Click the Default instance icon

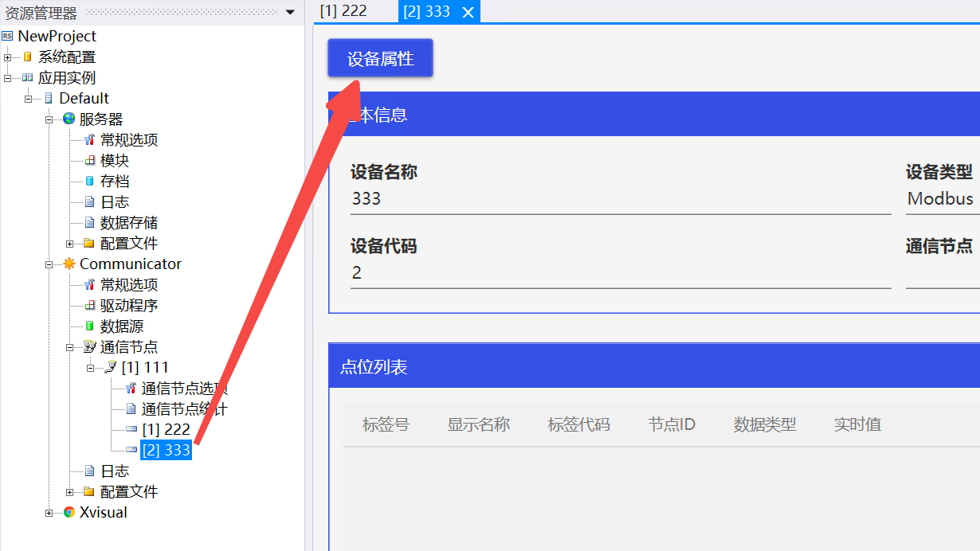[x=49, y=98]
